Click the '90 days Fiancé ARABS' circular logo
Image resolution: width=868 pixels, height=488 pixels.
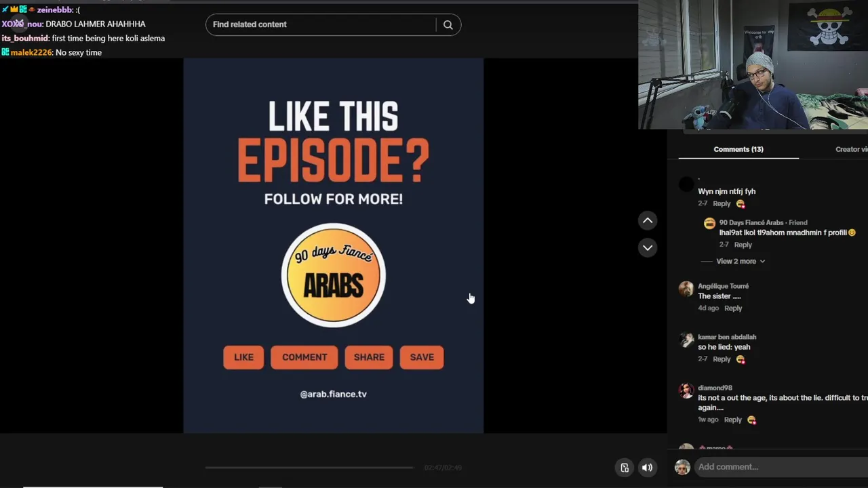click(x=334, y=275)
